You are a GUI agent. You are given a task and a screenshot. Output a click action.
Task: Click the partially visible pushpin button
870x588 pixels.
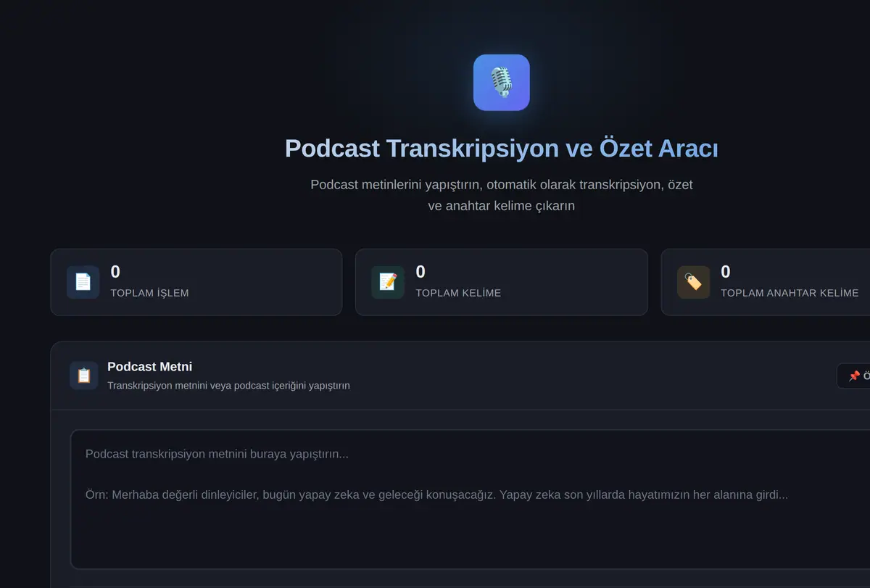853,376
